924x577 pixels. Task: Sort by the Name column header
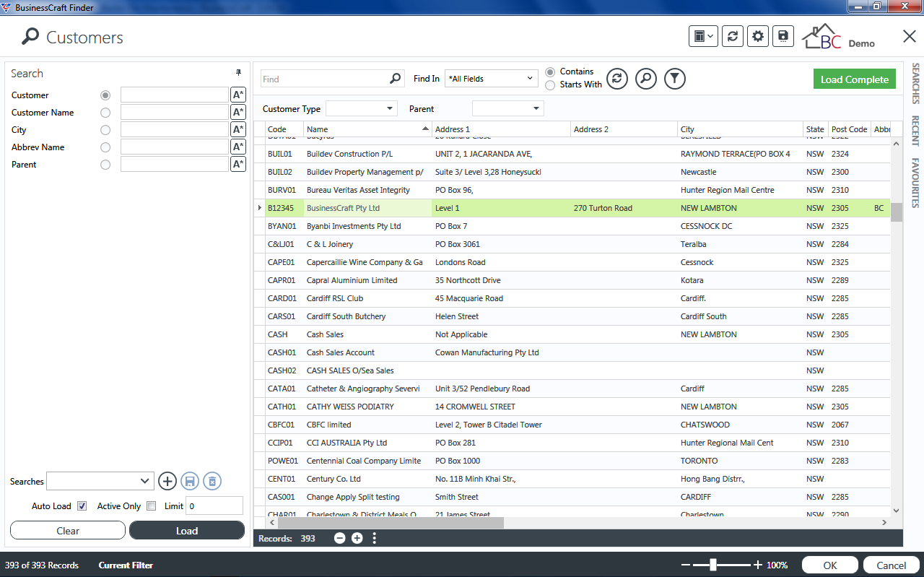click(367, 129)
